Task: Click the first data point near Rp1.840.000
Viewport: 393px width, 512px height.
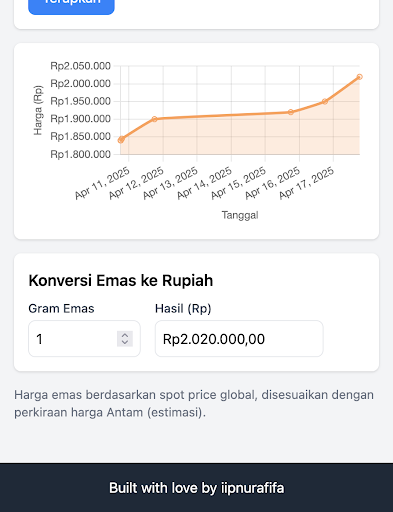Action: pyautogui.click(x=121, y=140)
